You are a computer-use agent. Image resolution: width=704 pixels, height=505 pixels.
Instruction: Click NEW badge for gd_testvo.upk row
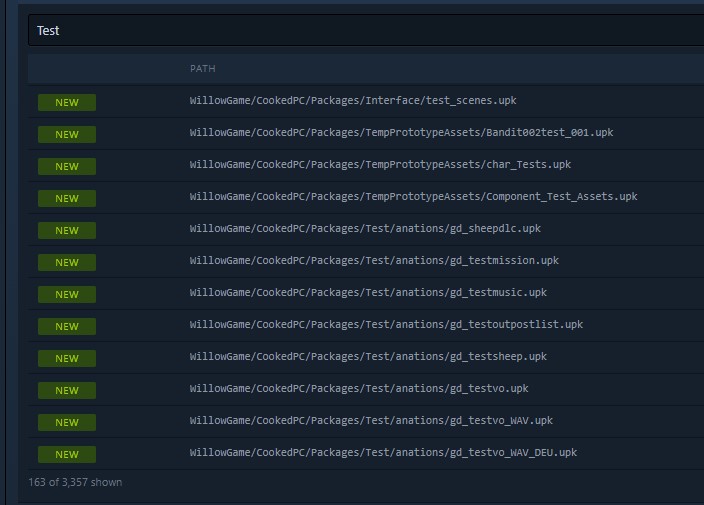(67, 391)
